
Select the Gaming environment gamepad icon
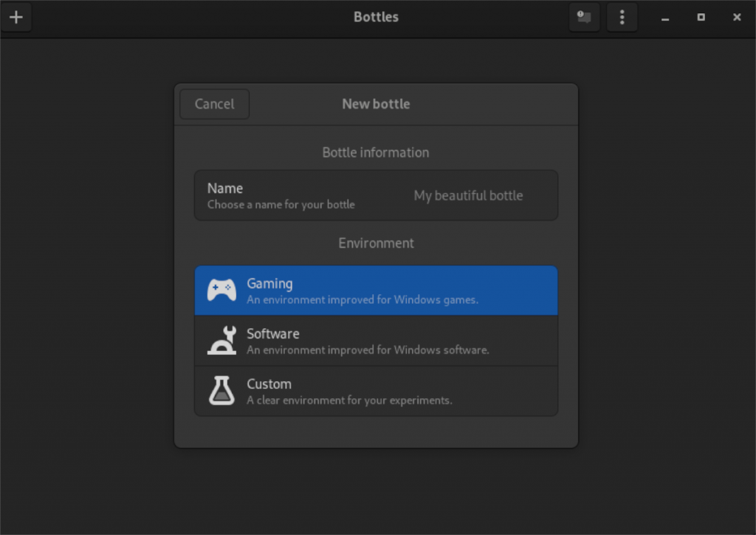coord(220,290)
